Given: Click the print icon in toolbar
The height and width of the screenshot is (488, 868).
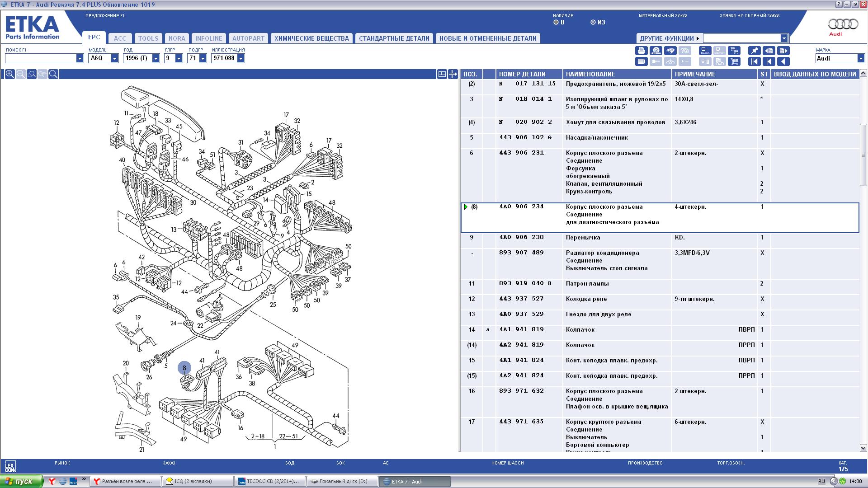Looking at the screenshot, I should tap(641, 51).
